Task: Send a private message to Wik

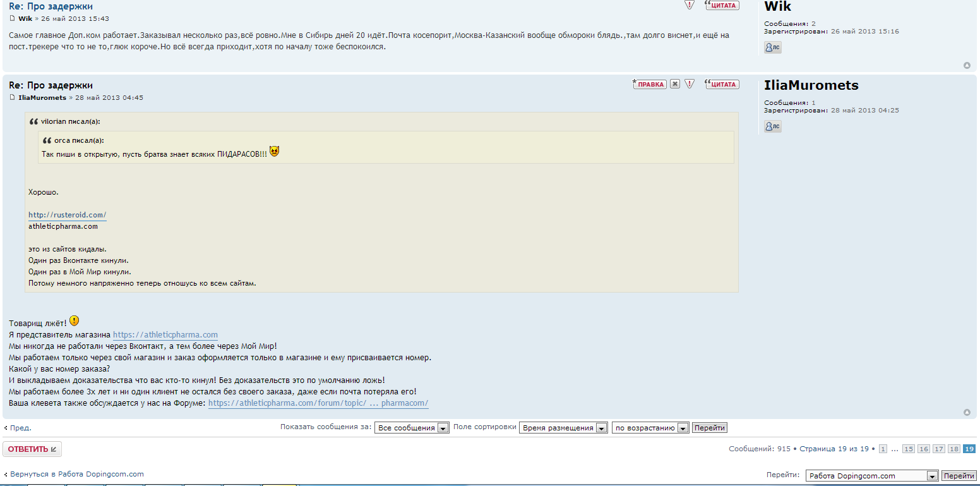Action: (772, 47)
